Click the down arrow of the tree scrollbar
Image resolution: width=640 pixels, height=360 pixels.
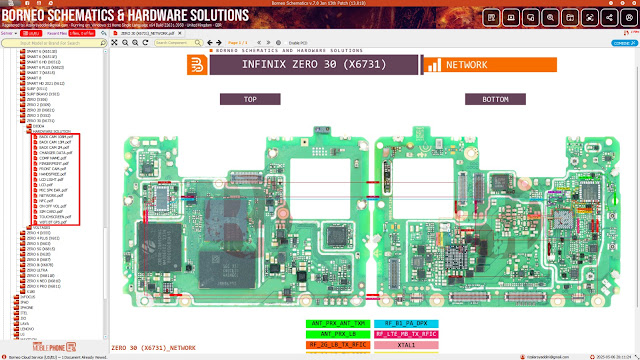(x=106, y=337)
